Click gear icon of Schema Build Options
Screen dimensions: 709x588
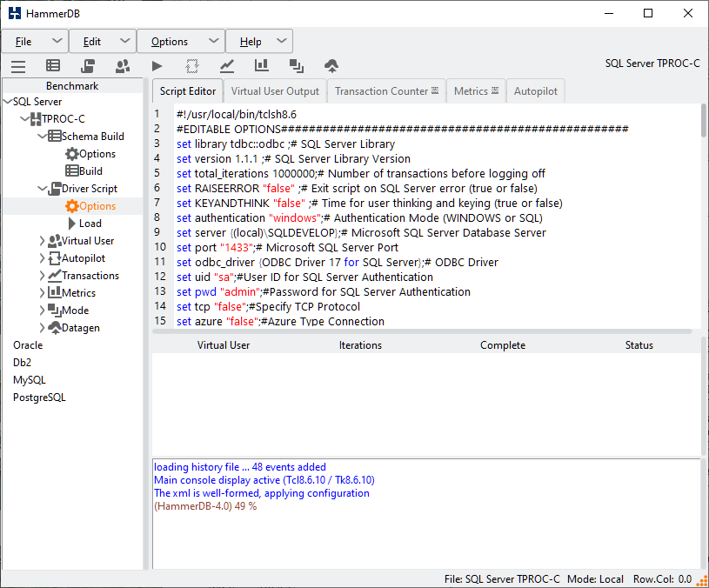click(x=72, y=154)
